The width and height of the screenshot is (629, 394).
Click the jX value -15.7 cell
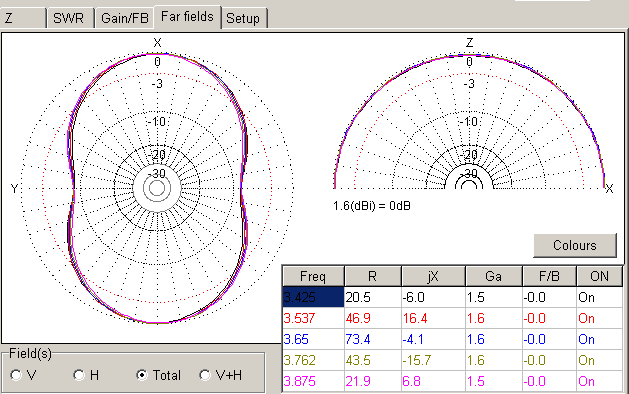tap(433, 360)
